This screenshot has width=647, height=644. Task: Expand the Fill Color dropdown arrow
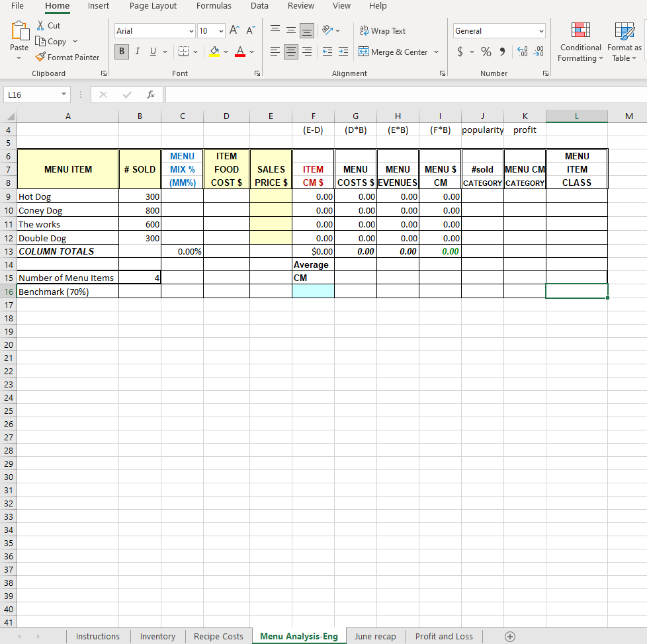tap(226, 52)
